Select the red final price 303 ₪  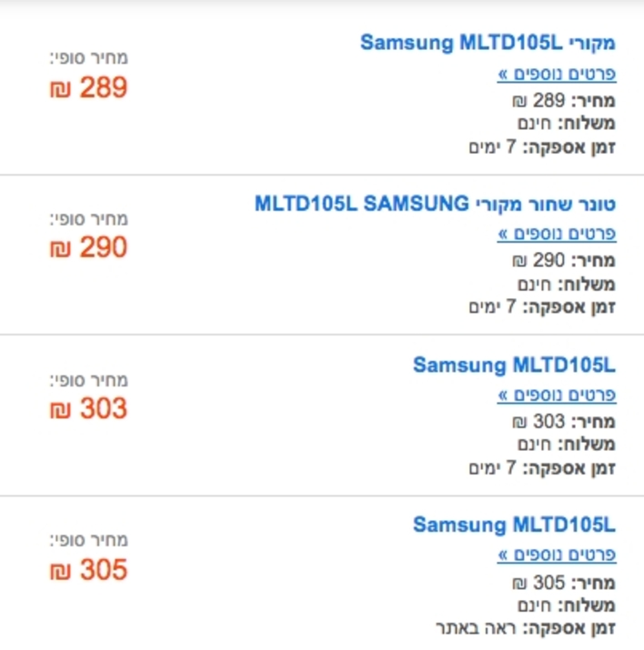(88, 409)
